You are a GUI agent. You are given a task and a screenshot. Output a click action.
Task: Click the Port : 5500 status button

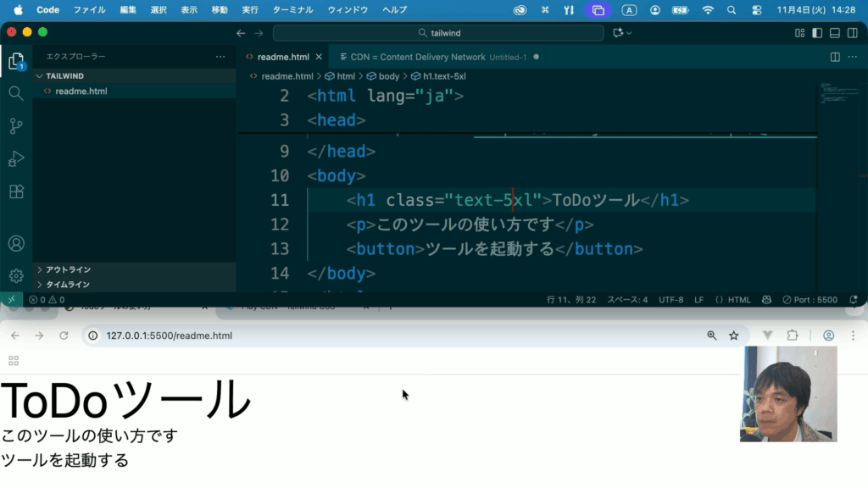[810, 300]
